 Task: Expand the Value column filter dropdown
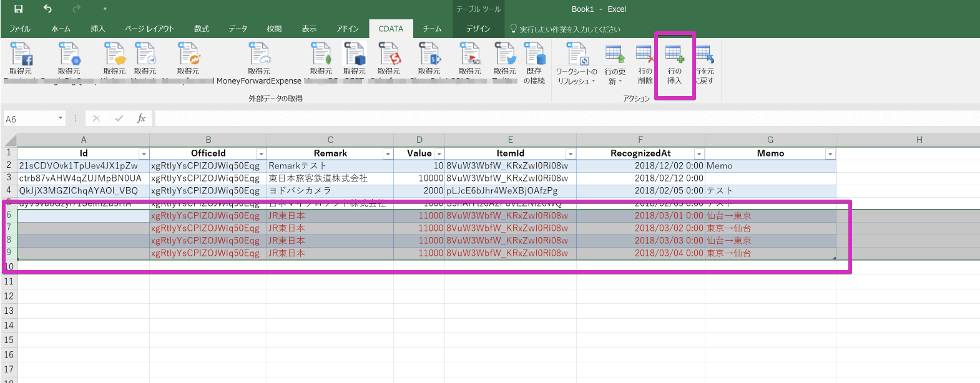click(439, 154)
